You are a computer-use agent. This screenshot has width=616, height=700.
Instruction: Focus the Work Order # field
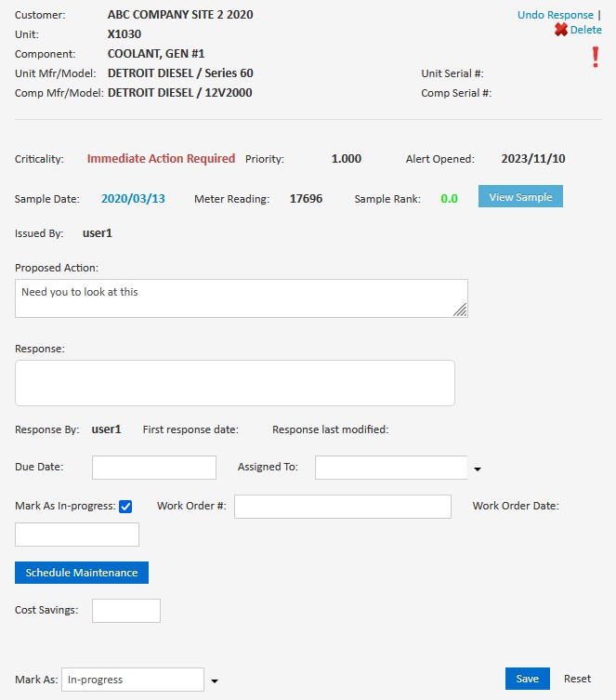[x=342, y=507]
